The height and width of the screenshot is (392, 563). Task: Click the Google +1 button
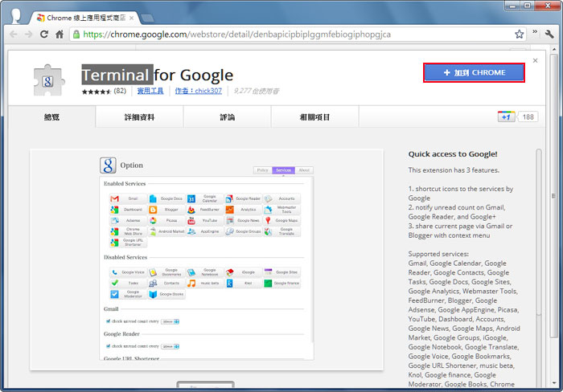(506, 116)
